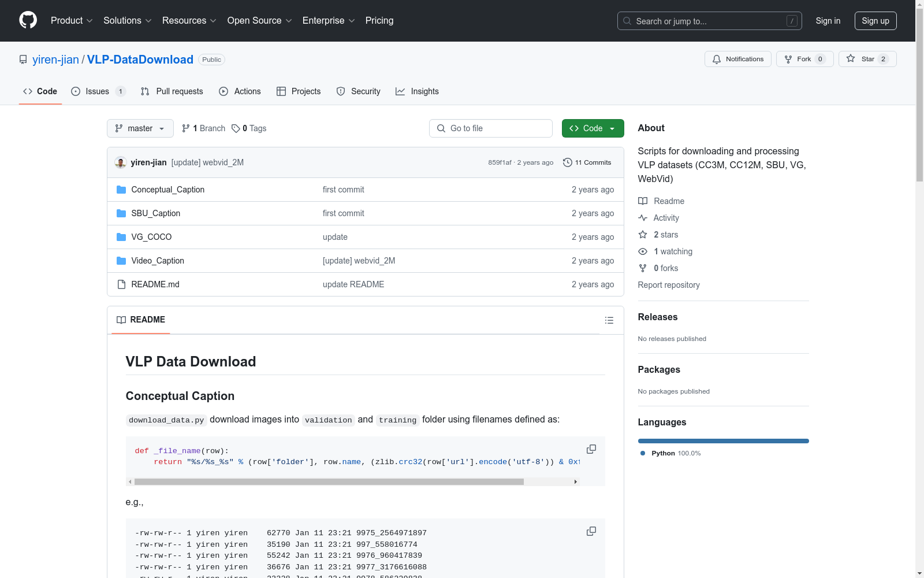Expand the Solutions menu
Screen dimensions: 924x578
point(128,21)
